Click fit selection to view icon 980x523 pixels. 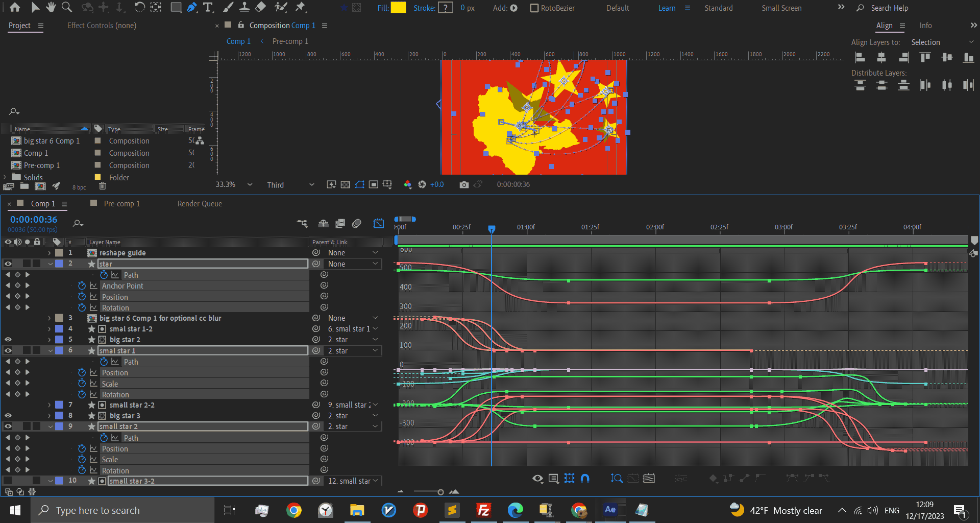click(x=617, y=479)
